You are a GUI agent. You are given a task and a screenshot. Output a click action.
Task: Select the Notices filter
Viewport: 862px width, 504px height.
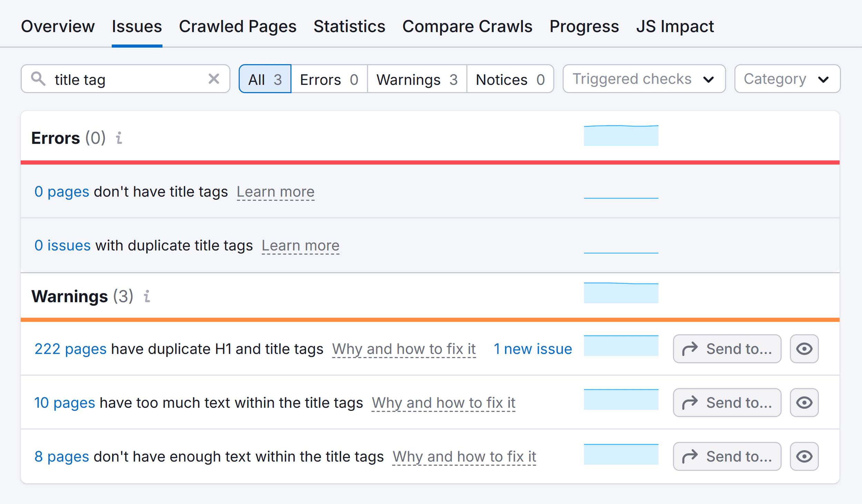[x=510, y=79]
